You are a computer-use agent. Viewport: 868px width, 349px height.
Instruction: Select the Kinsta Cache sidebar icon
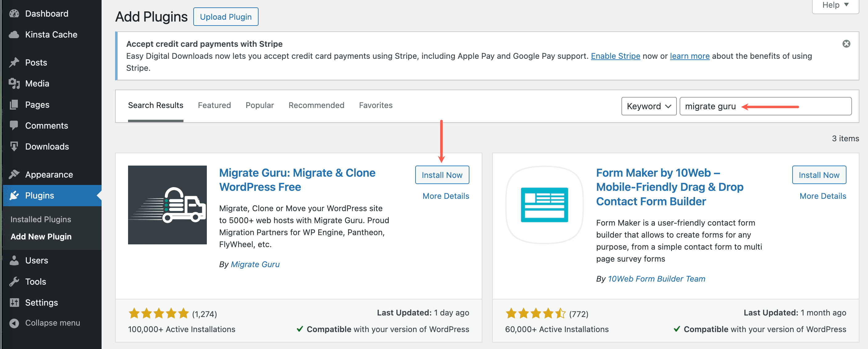tap(14, 34)
